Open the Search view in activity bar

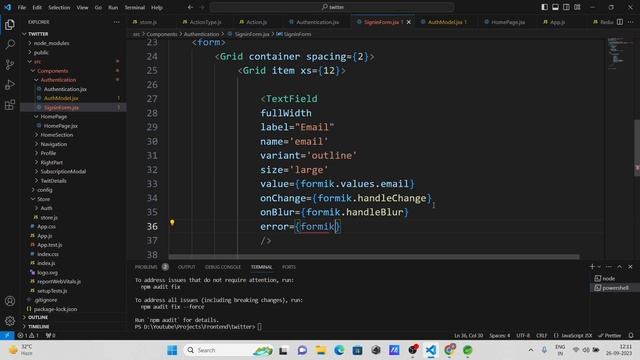[x=10, y=44]
